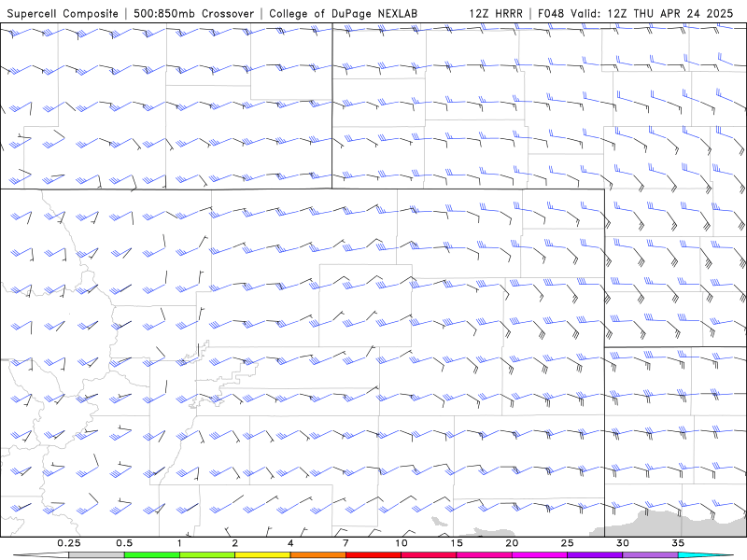
Task: Click the gray color bar segment
Action: tap(97, 555)
